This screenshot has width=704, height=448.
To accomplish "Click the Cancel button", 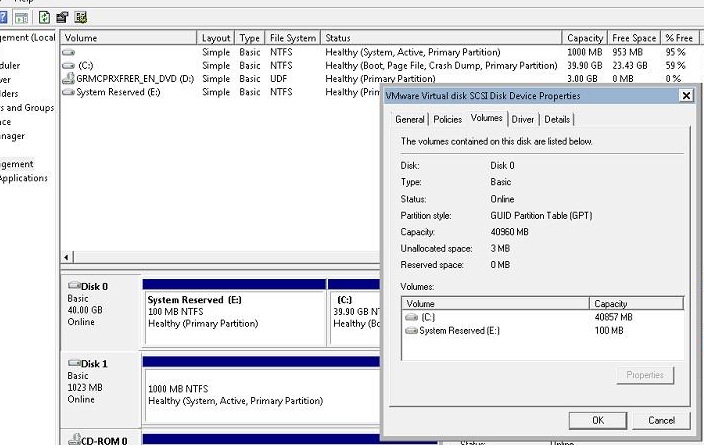I will (x=661, y=420).
